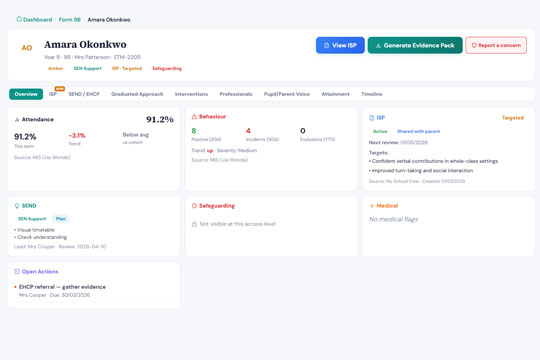Click the lock icon in Safeguarding card
This screenshot has width=540, height=360.
[194, 224]
